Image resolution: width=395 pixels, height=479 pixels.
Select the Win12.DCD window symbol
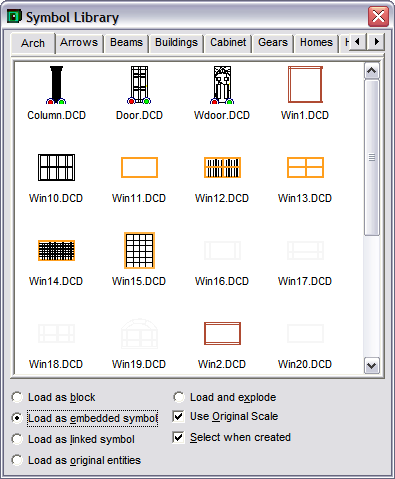pyautogui.click(x=222, y=167)
